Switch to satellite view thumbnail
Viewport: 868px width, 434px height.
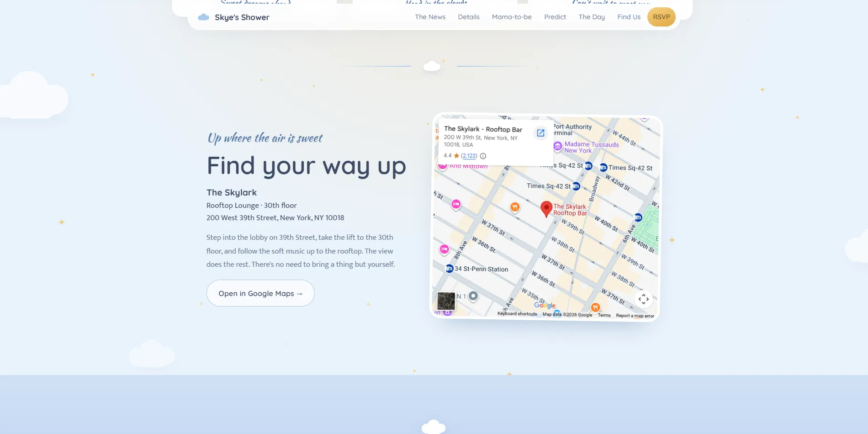(446, 301)
